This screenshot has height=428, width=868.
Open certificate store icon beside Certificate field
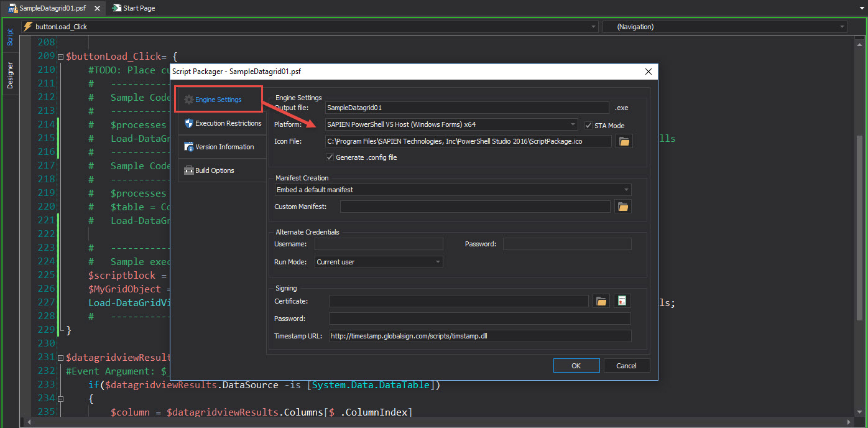(622, 301)
